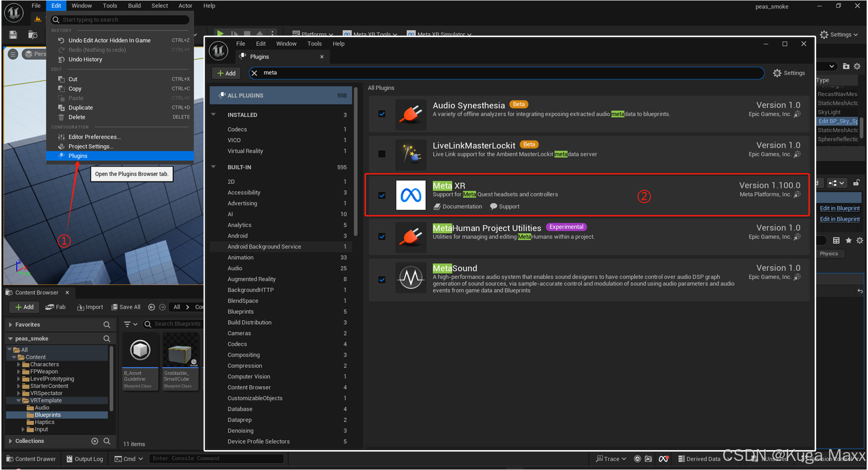The height and width of the screenshot is (470, 868).
Task: Click the plugin category list scrollbar
Action: pos(356,161)
